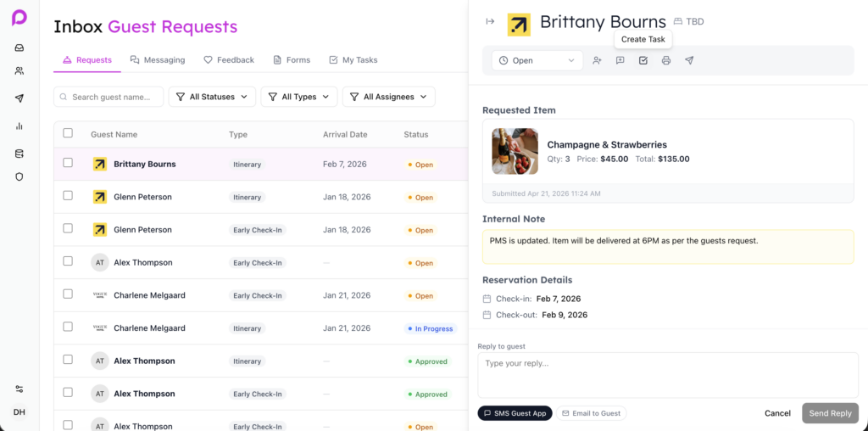Select all rows with header checkbox
The image size is (868, 431).
68,133
